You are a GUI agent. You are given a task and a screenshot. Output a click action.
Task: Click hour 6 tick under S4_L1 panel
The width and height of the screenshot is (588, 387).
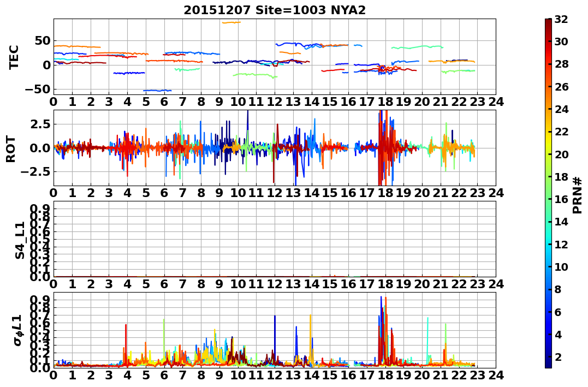(x=164, y=284)
